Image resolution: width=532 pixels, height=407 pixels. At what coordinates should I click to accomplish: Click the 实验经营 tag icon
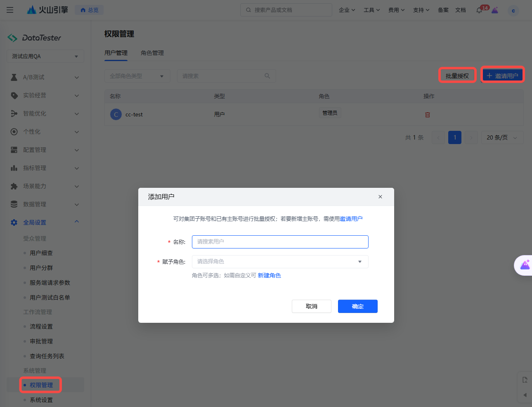(14, 95)
